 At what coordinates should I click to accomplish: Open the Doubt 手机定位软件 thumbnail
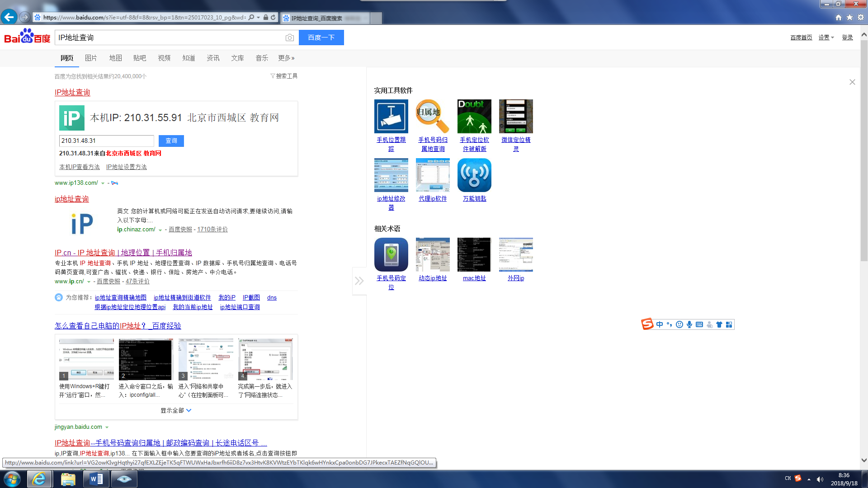click(x=474, y=116)
